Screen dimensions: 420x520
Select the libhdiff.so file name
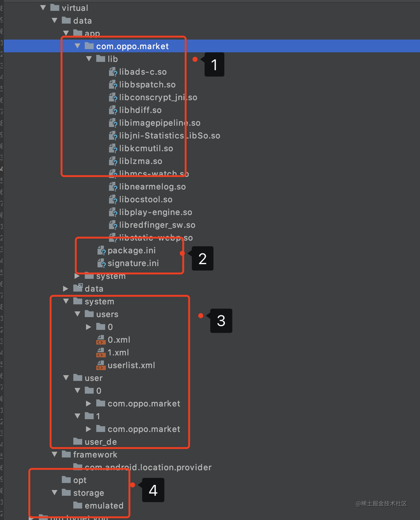(x=140, y=110)
